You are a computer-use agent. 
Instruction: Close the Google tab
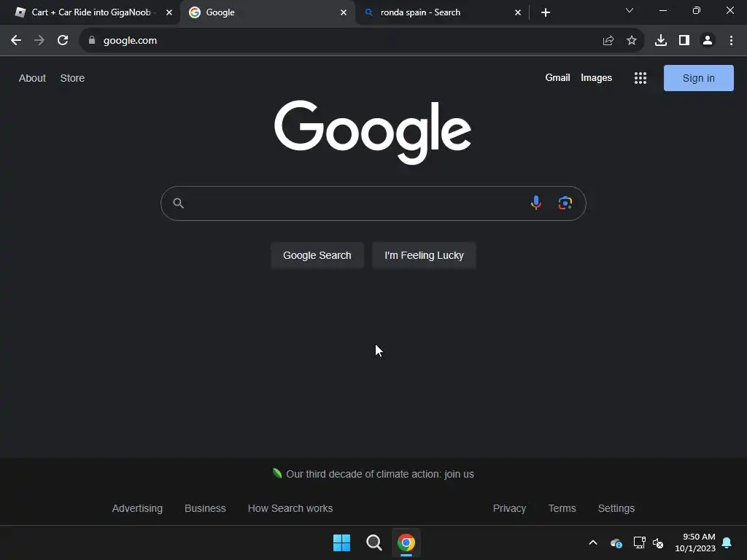tap(344, 12)
